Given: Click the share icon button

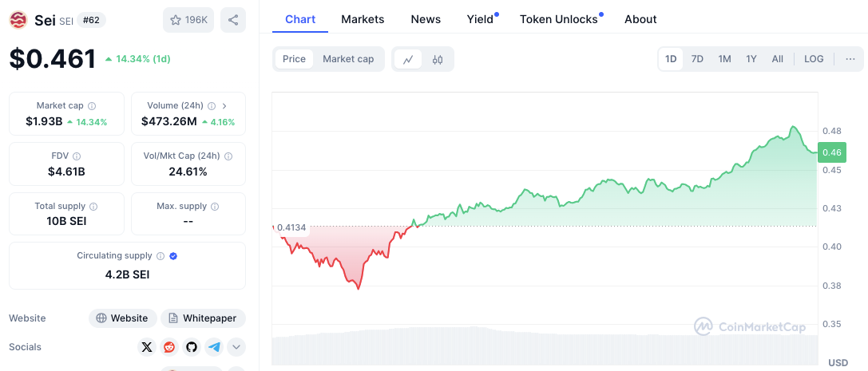Looking at the screenshot, I should tap(233, 20).
